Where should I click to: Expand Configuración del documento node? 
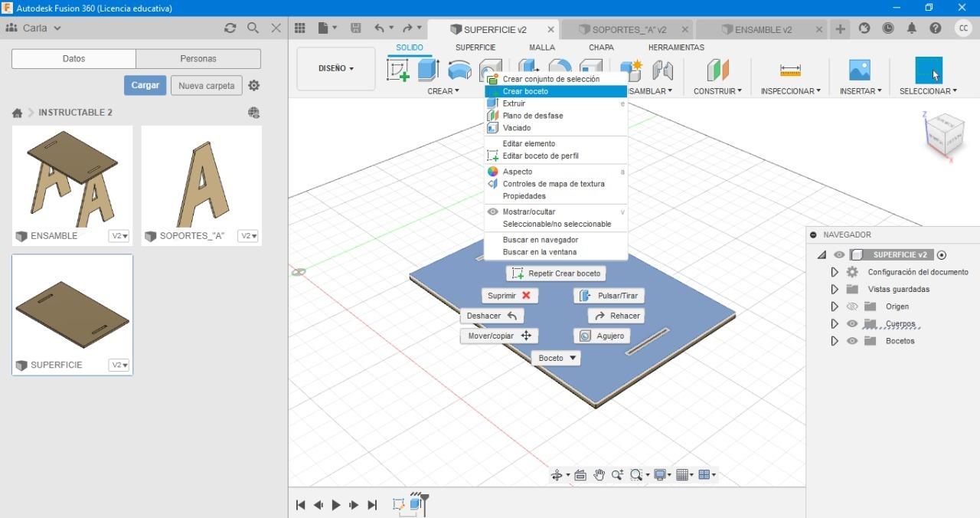point(835,272)
